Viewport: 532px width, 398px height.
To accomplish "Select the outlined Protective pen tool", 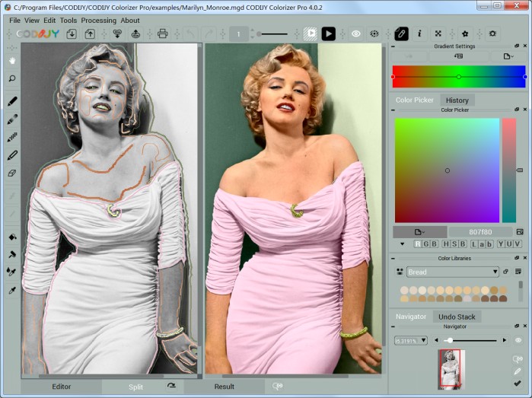I will pyautogui.click(x=12, y=155).
